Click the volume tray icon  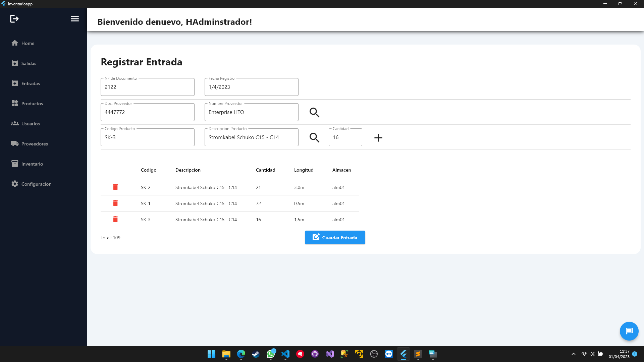592,354
